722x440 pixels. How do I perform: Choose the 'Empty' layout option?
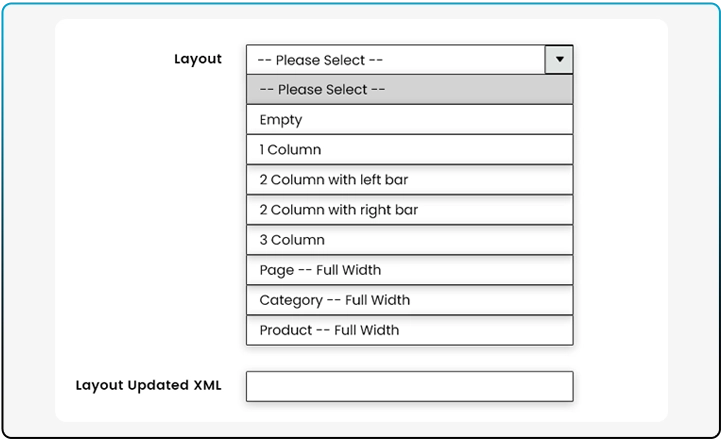coord(409,120)
